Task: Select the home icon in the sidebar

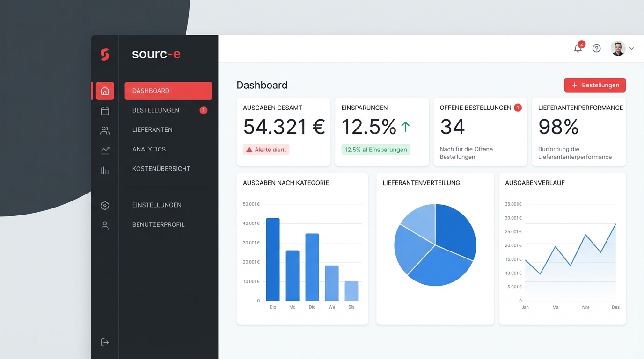Action: tap(105, 91)
